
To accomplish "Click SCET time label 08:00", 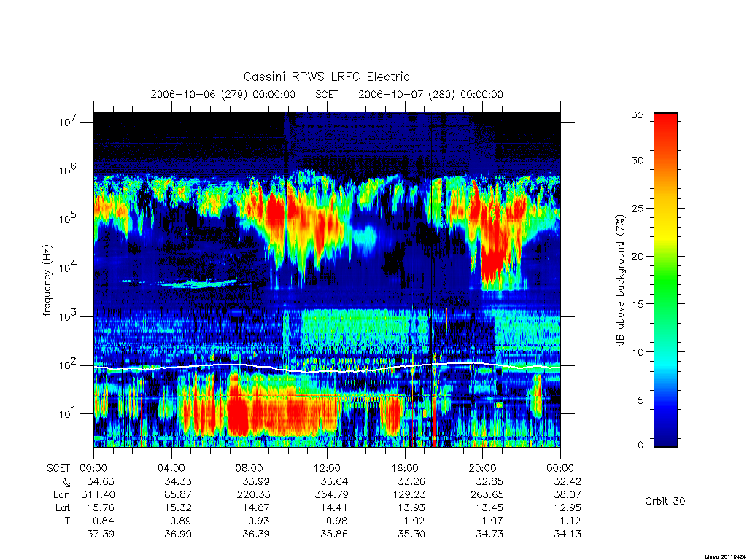I will click(249, 468).
